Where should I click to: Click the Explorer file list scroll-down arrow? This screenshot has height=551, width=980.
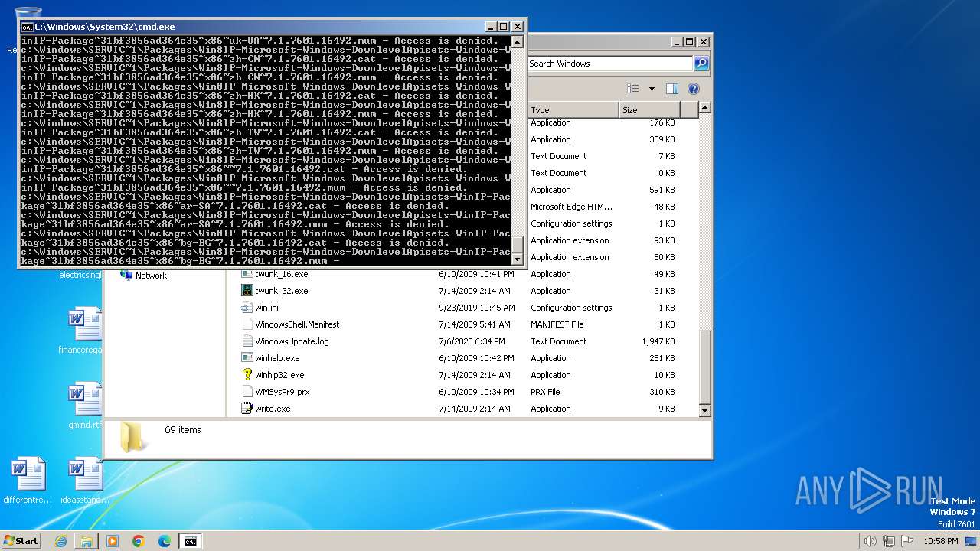point(705,411)
